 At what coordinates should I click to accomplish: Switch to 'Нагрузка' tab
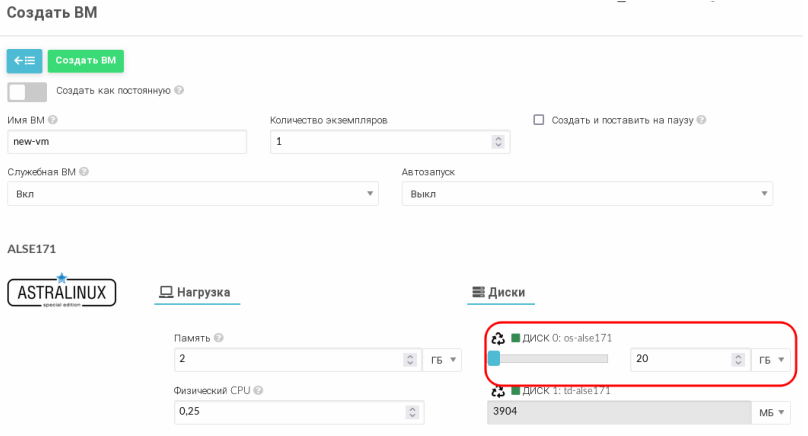click(x=194, y=293)
